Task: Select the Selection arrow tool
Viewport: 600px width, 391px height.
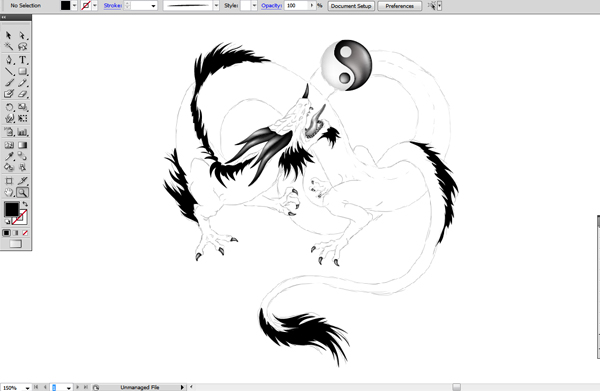Action: pos(8,35)
